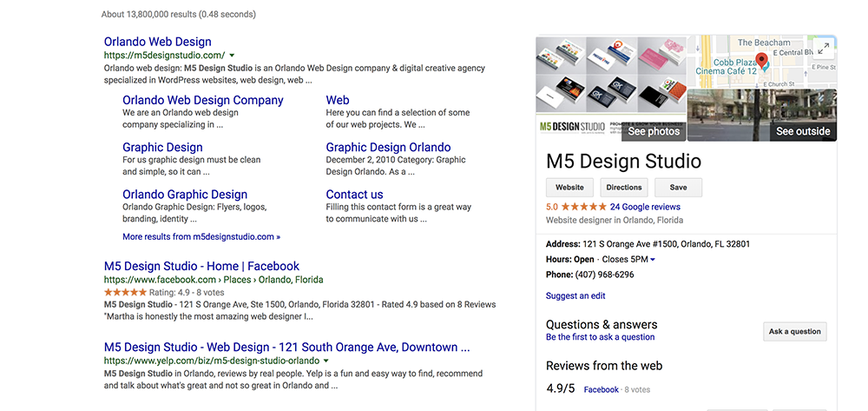The width and height of the screenshot is (868, 411).
Task: Click the Ask a question button
Action: coord(794,332)
